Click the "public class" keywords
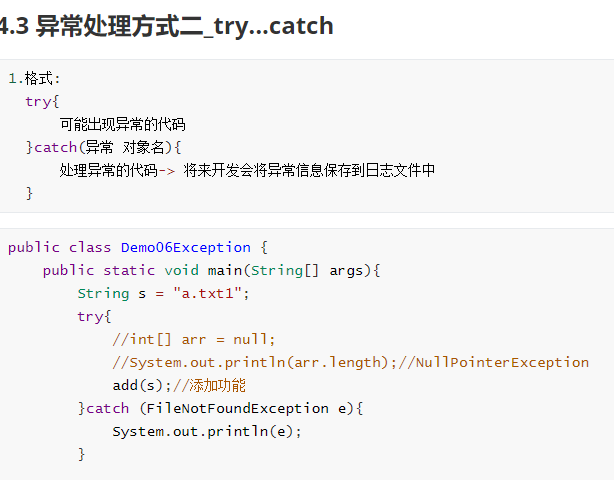The height and width of the screenshot is (480, 614). pos(60,247)
